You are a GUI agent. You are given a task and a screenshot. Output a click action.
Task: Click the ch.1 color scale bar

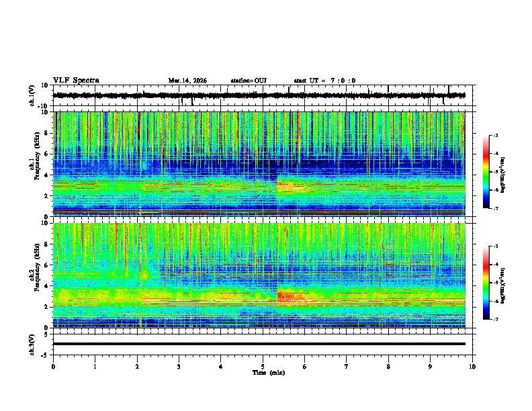coord(486,172)
